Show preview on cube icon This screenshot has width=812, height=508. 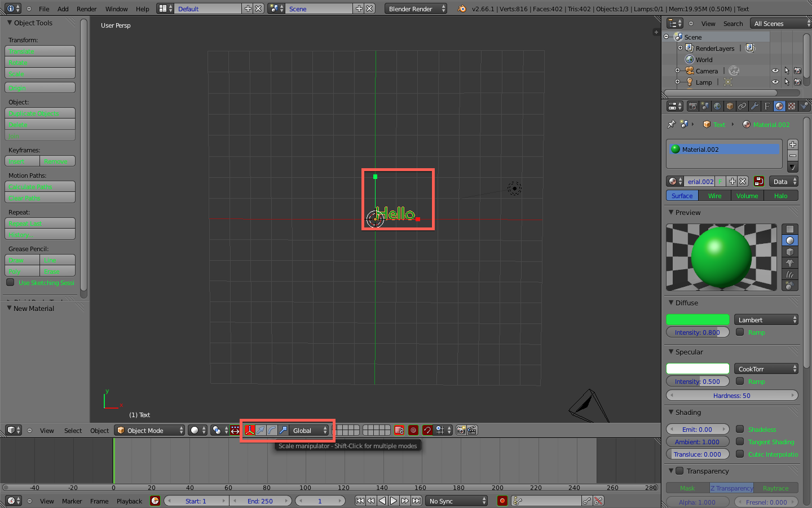(790, 252)
